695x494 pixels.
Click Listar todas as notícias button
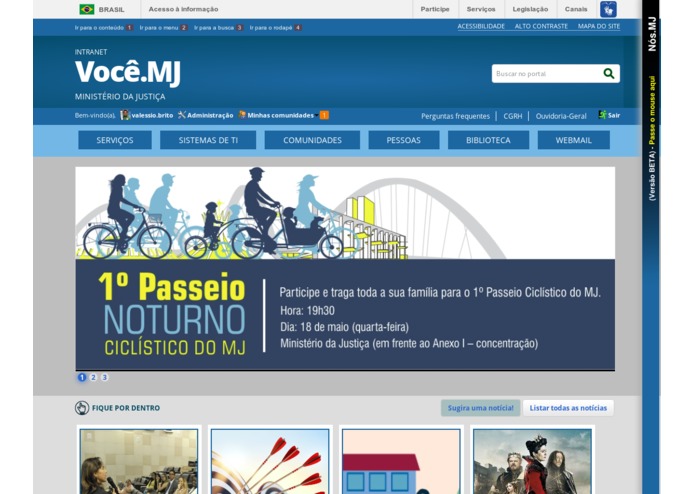click(x=568, y=408)
